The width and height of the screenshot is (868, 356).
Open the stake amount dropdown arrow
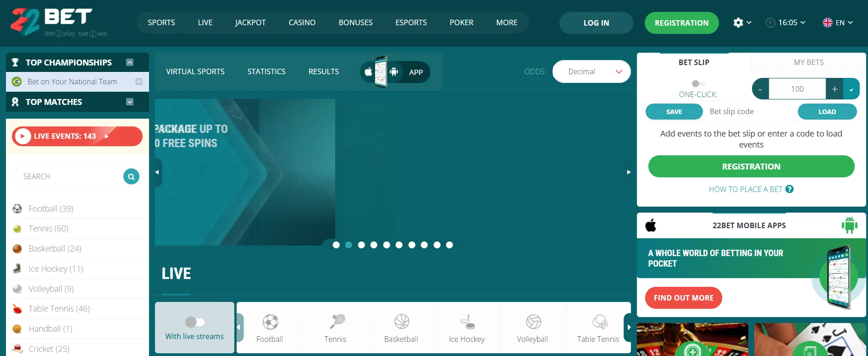[851, 89]
